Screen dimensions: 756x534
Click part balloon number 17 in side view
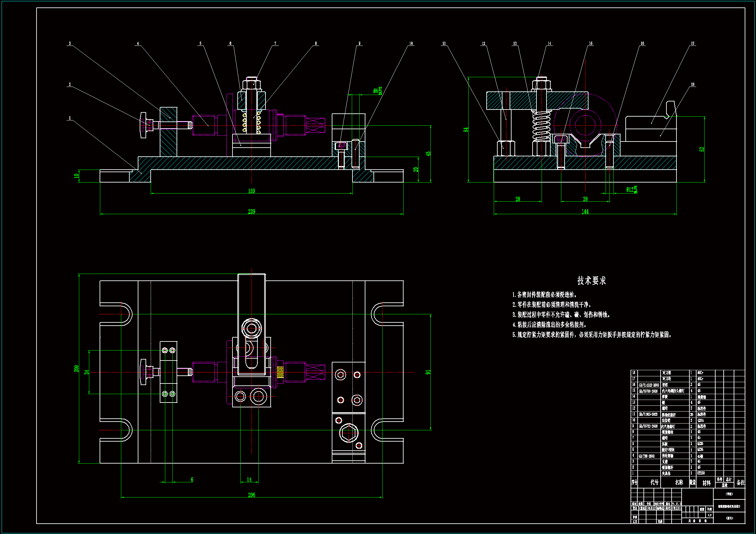(692, 43)
